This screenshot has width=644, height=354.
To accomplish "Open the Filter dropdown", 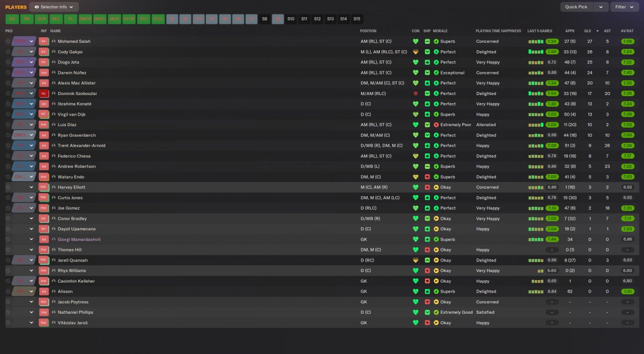I will pyautogui.click(x=624, y=7).
